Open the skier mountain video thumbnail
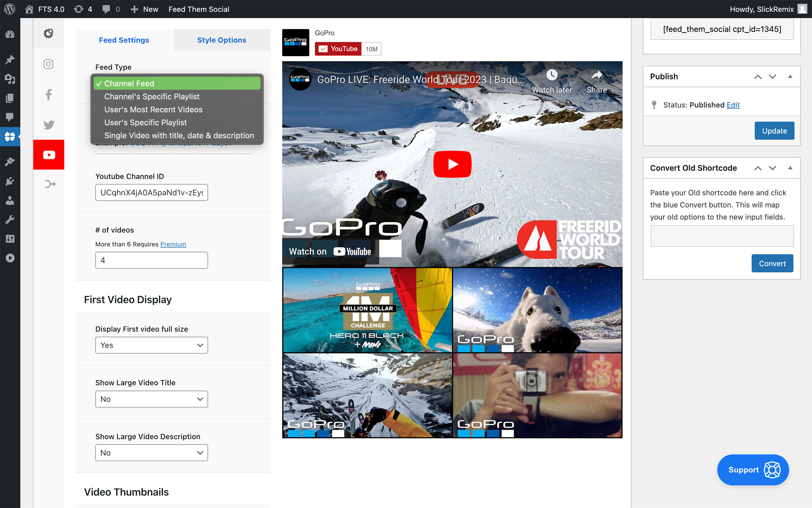 coord(368,395)
